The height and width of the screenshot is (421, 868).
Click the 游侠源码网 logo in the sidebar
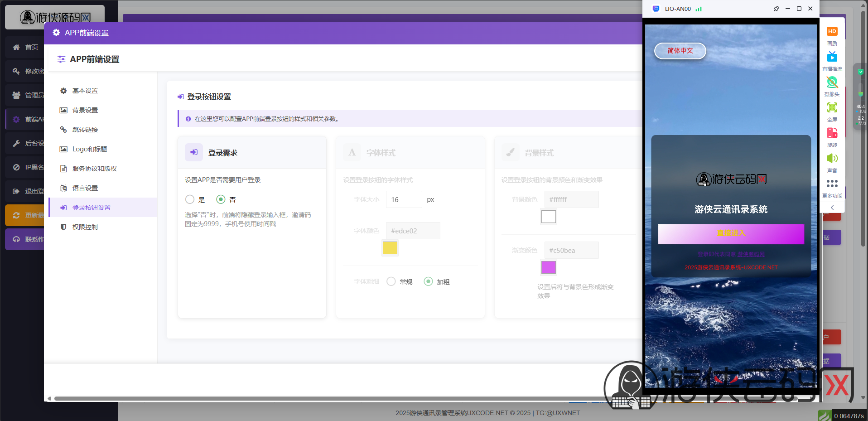click(55, 17)
